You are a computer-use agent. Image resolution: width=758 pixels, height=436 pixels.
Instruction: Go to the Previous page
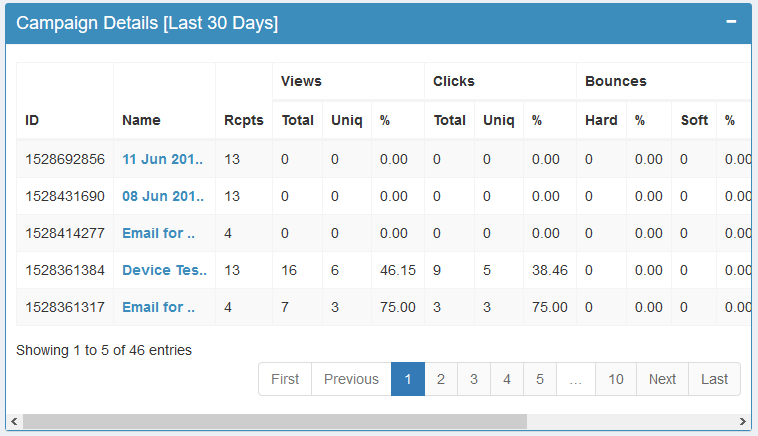point(351,379)
